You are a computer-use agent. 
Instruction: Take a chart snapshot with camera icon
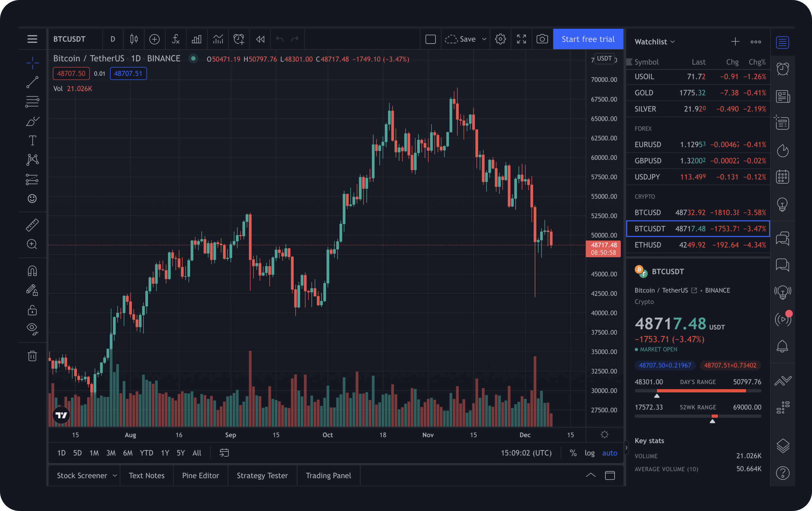pos(542,39)
